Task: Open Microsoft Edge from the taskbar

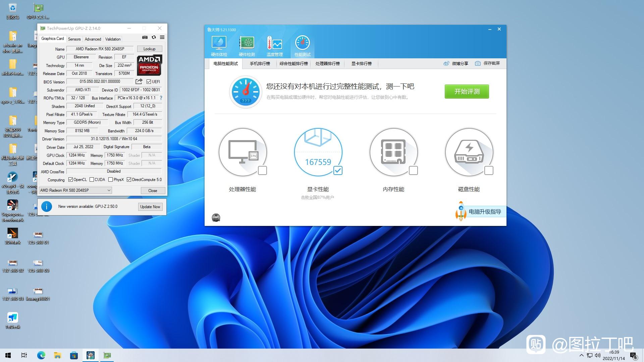Action: click(x=41, y=355)
